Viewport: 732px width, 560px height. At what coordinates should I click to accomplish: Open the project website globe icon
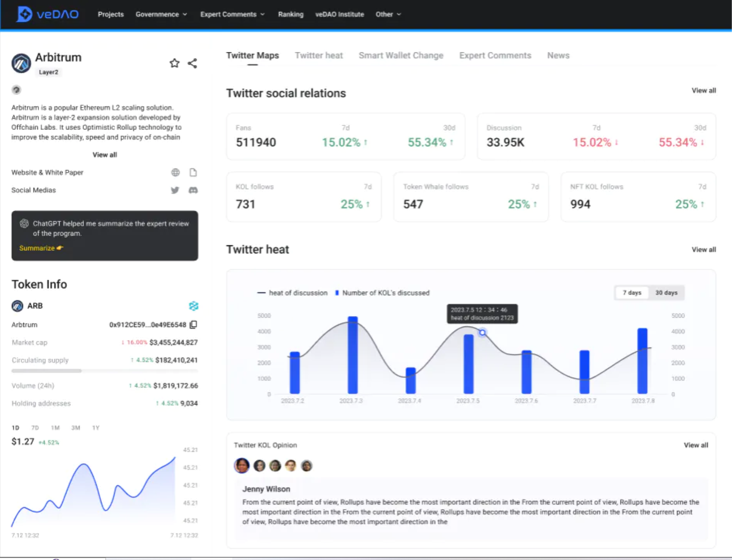coord(176,172)
